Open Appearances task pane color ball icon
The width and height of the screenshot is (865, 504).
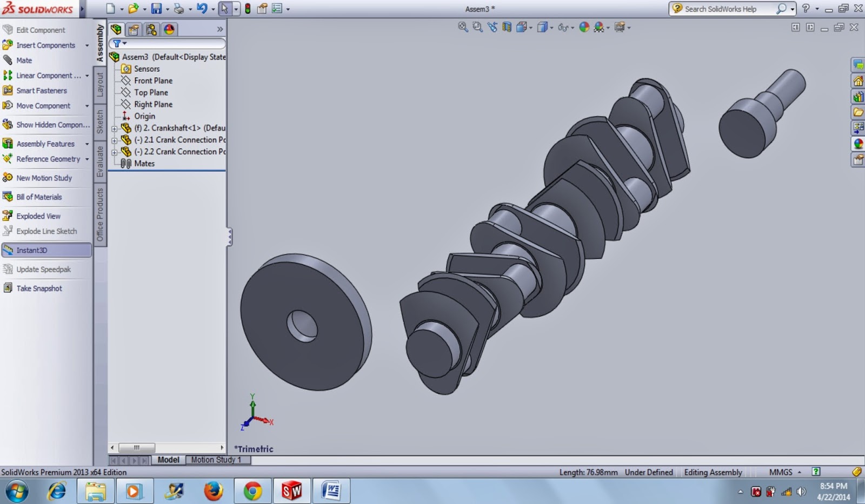pyautogui.click(x=858, y=144)
